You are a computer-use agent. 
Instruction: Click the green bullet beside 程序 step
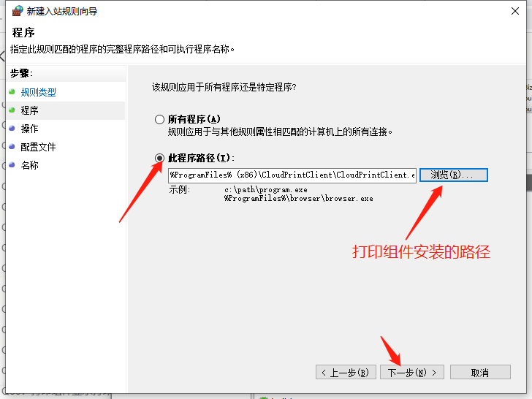(x=12, y=110)
